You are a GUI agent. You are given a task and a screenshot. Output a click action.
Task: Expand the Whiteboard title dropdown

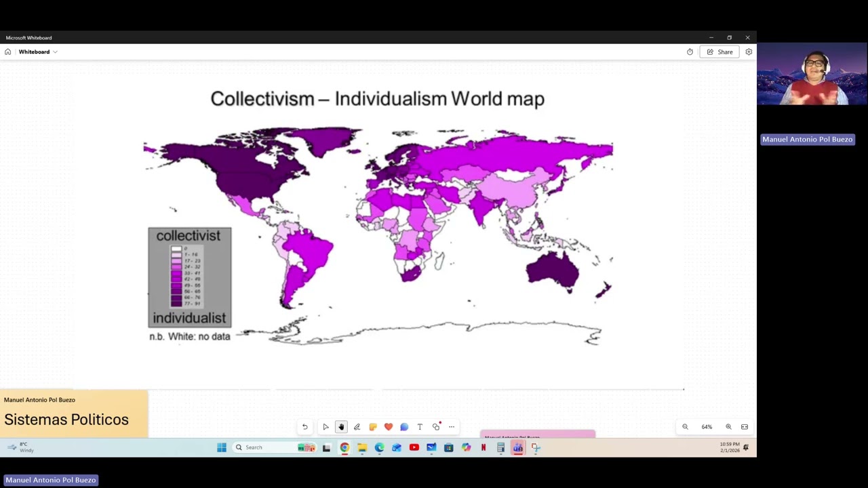55,52
